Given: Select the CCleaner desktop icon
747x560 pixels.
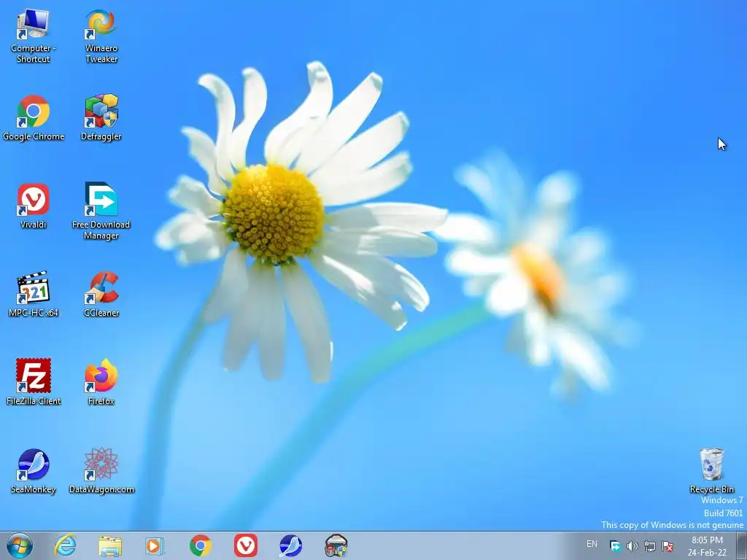Looking at the screenshot, I should pyautogui.click(x=101, y=294).
